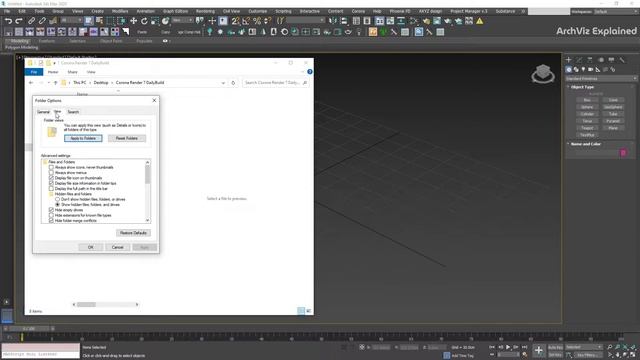Click the MAXScript Mini Listener field
Image resolution: width=640 pixels, height=360 pixels.
tap(40, 354)
